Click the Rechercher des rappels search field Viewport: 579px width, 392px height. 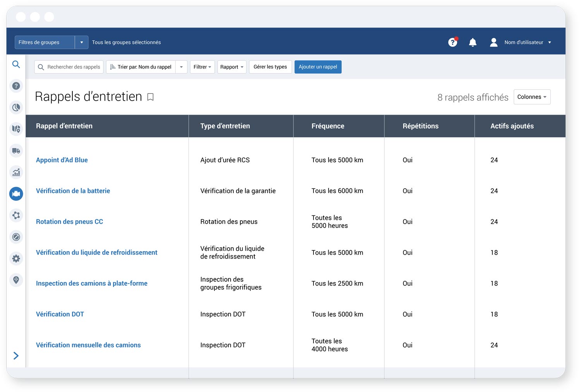(x=69, y=67)
